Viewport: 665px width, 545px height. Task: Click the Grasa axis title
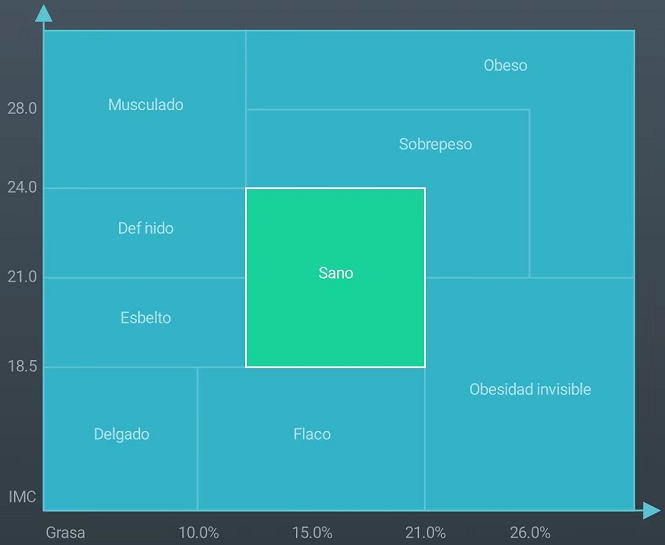(65, 532)
